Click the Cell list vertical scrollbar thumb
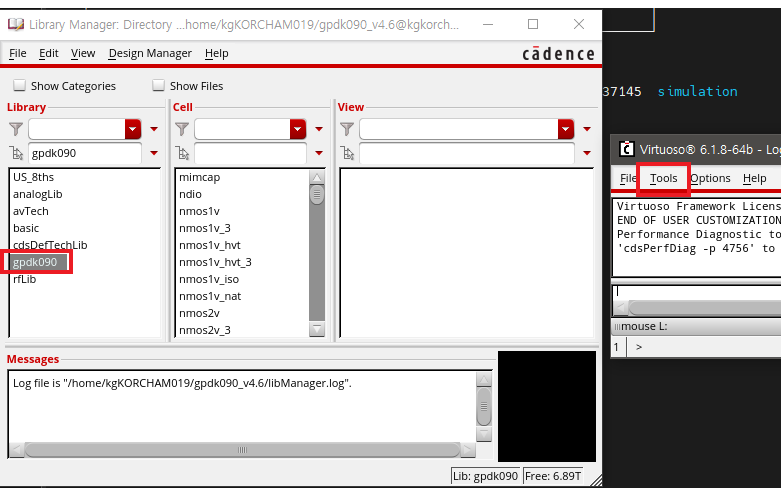This screenshot has height=499, width=781. pos(317,194)
